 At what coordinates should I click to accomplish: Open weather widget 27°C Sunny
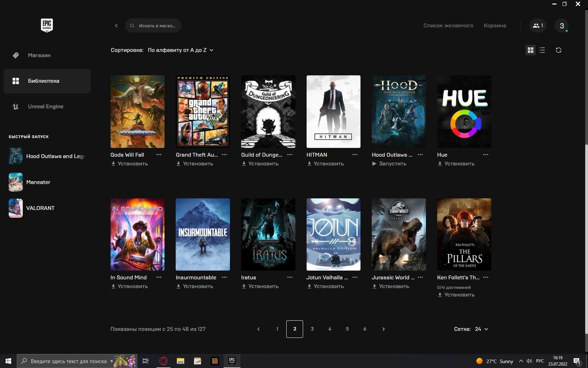click(x=495, y=361)
